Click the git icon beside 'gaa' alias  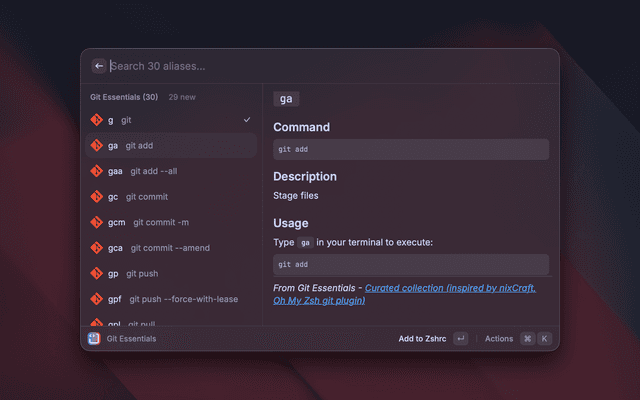point(97,171)
